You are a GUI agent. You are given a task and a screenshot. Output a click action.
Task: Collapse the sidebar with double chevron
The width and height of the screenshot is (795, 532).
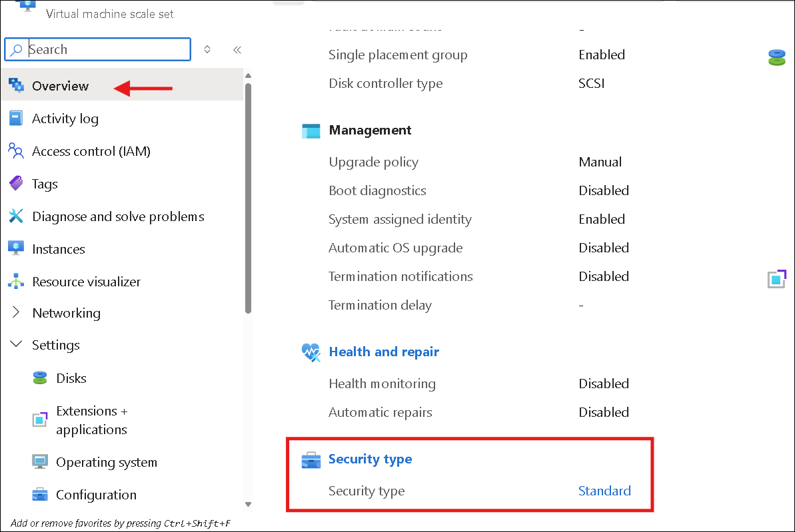coord(237,49)
